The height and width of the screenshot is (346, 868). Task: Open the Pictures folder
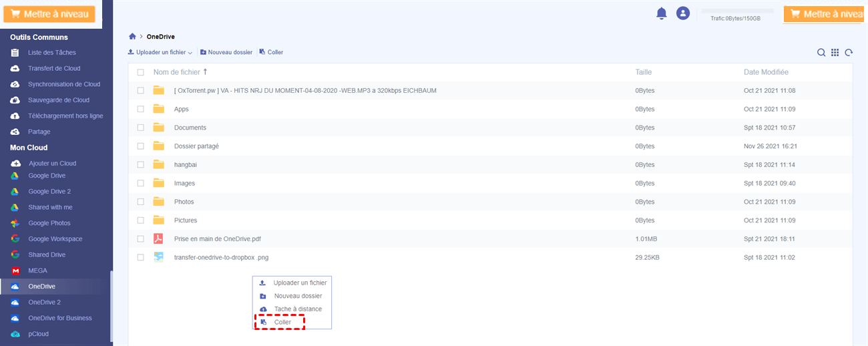click(186, 220)
